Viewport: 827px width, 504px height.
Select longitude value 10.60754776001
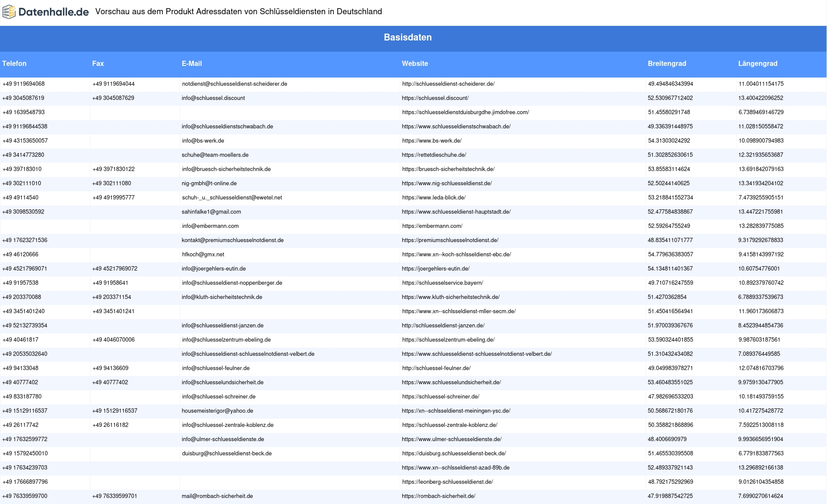coord(759,269)
